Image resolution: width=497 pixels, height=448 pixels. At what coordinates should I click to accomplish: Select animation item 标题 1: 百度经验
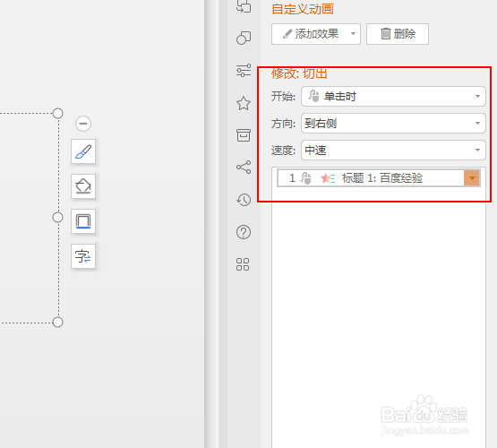pos(379,178)
